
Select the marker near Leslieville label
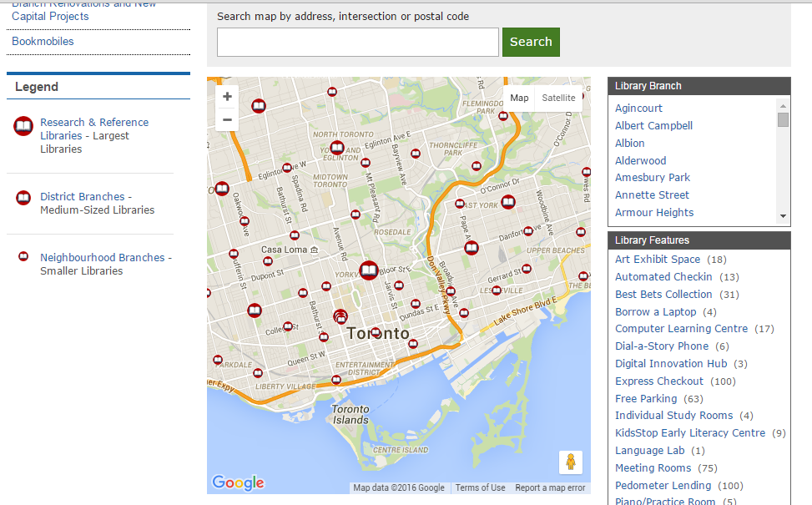click(497, 290)
